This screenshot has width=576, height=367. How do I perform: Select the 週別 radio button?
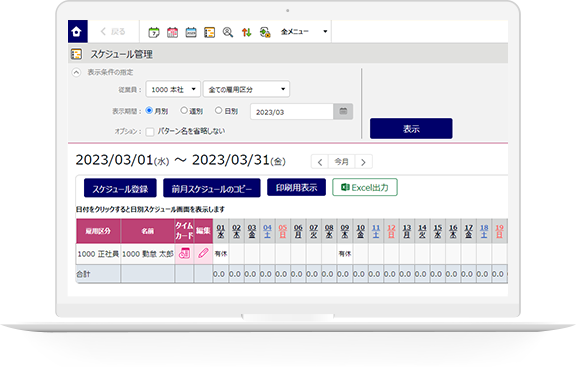tap(184, 110)
